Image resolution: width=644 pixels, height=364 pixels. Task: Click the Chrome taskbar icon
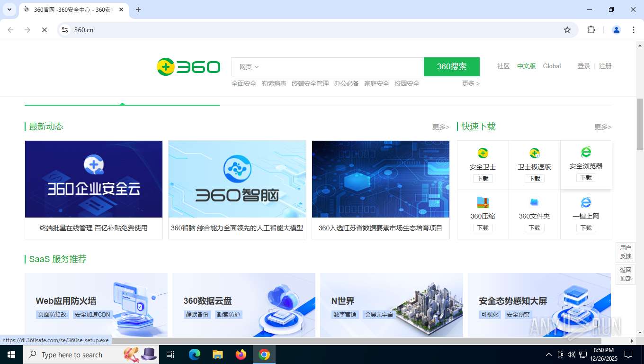[264, 355]
